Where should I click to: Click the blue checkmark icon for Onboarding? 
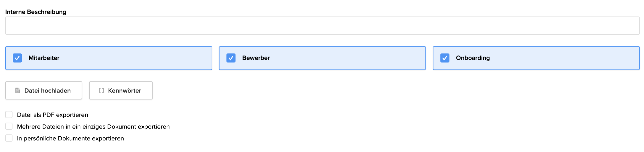tap(445, 58)
